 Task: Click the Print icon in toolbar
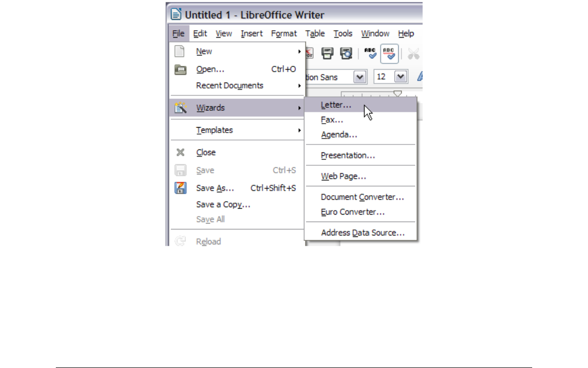[x=328, y=53]
